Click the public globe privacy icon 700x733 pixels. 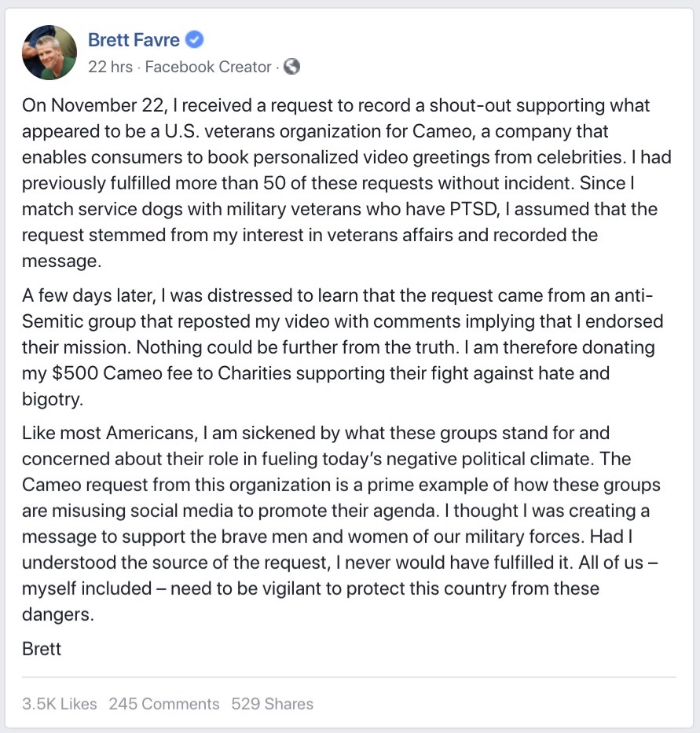pyautogui.click(x=291, y=67)
